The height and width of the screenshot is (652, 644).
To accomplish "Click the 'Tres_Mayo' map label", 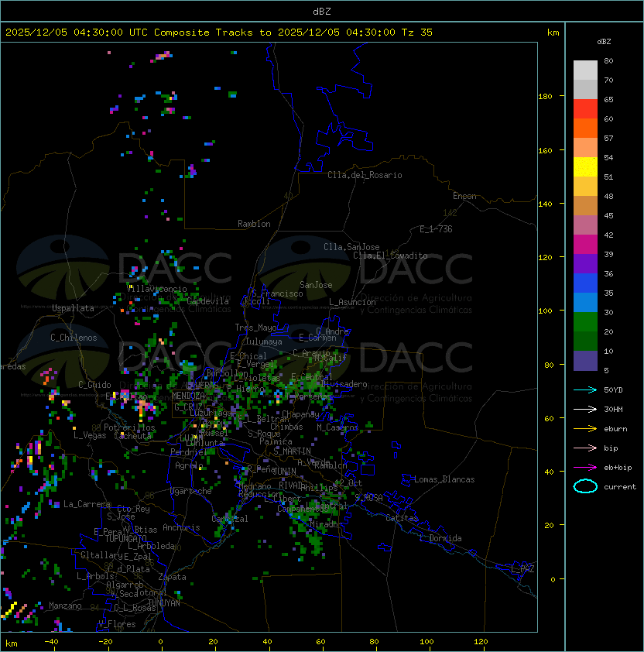I will [x=255, y=328].
